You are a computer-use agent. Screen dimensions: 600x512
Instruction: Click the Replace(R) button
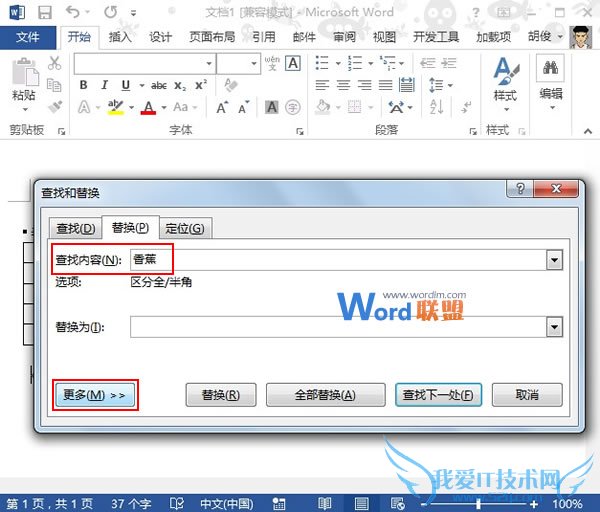click(x=221, y=395)
